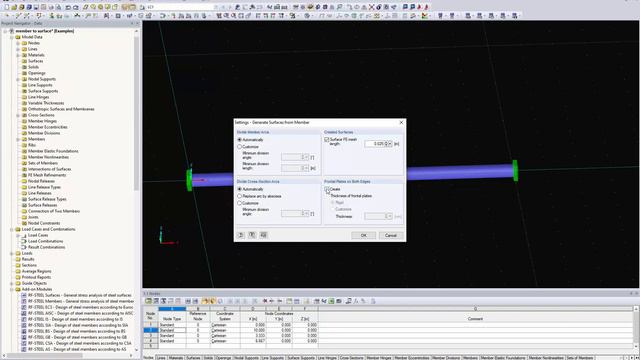Select the Connection of Two Members item

(x=54, y=211)
